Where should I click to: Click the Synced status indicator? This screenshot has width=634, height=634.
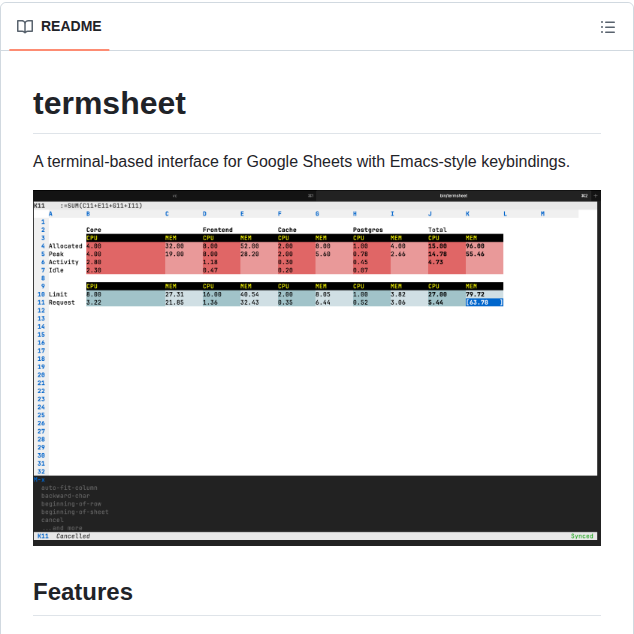point(582,536)
